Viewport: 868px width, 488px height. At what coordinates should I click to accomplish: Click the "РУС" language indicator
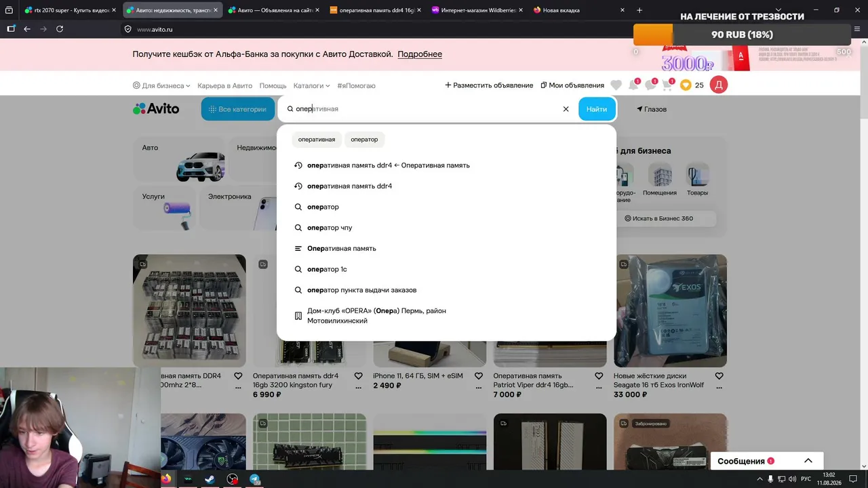pyautogui.click(x=806, y=479)
